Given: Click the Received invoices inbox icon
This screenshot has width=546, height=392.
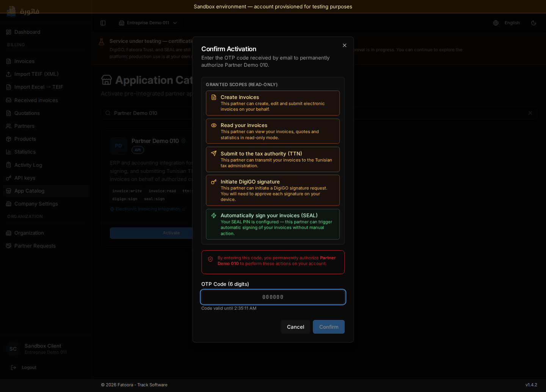Looking at the screenshot, I should (x=9, y=100).
